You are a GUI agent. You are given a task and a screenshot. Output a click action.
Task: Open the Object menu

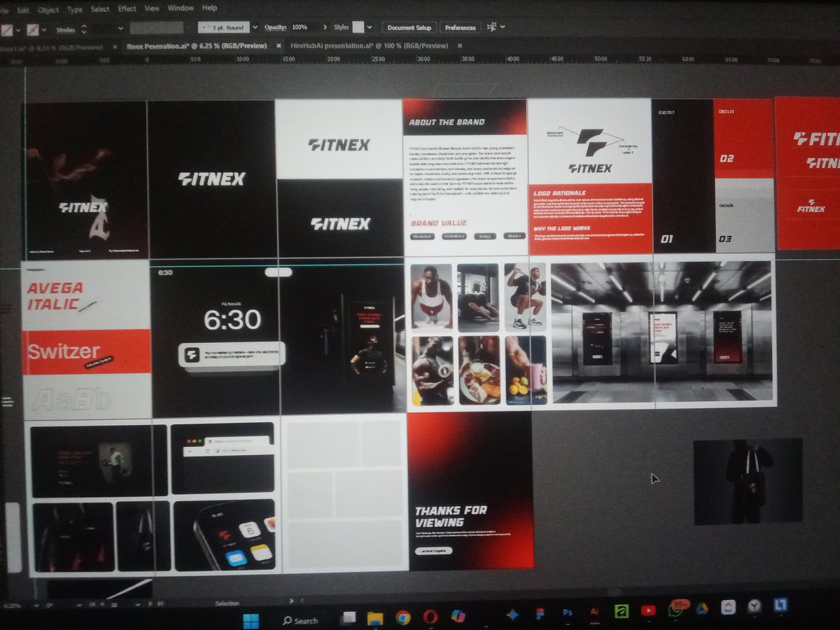pyautogui.click(x=48, y=10)
